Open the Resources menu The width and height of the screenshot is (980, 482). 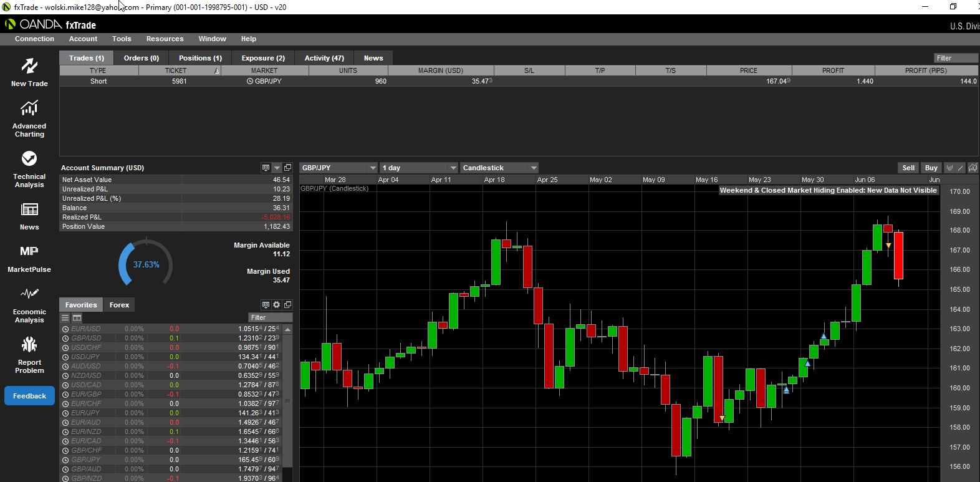click(x=165, y=39)
